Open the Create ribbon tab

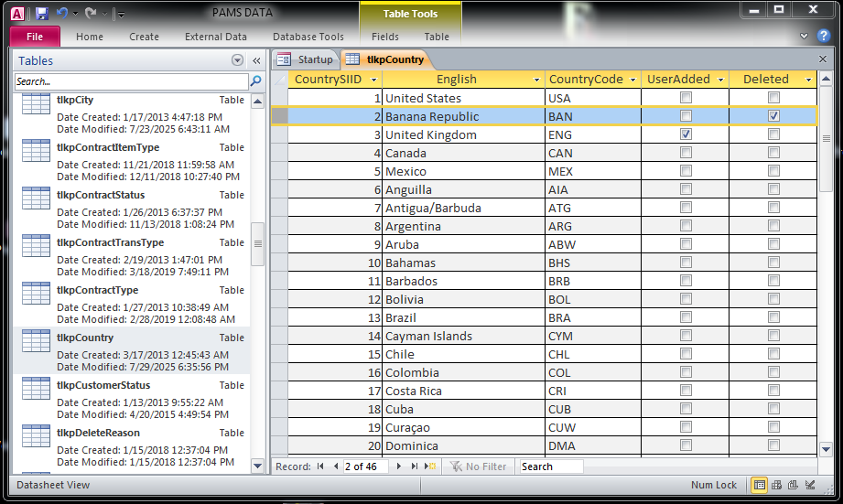(x=144, y=37)
